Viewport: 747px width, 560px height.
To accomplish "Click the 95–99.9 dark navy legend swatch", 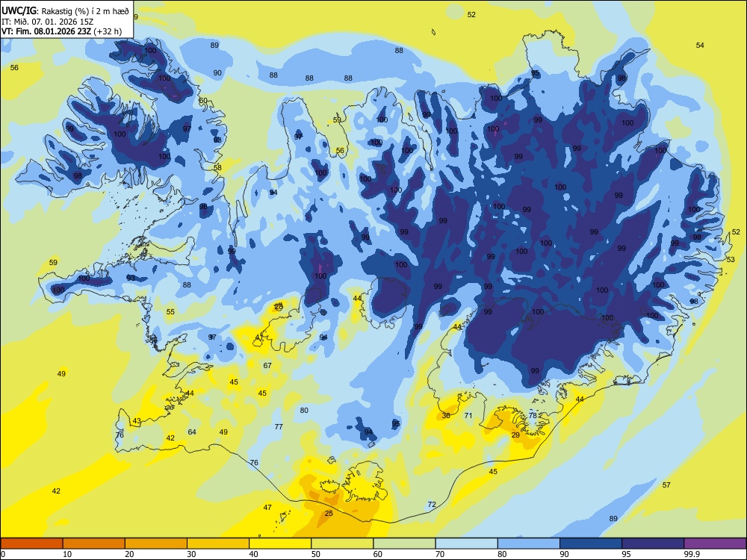I will coord(653,544).
